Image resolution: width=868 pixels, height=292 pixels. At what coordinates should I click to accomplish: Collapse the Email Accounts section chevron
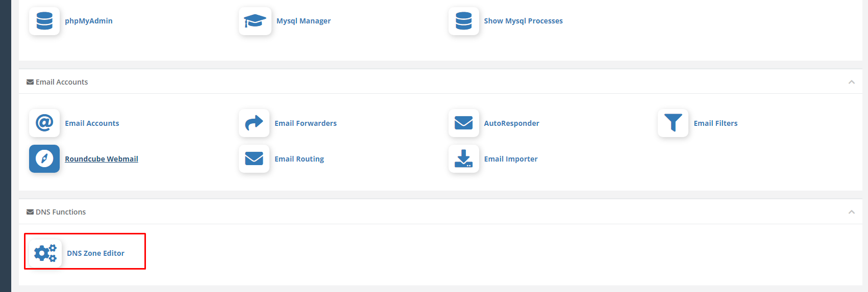coord(851,82)
